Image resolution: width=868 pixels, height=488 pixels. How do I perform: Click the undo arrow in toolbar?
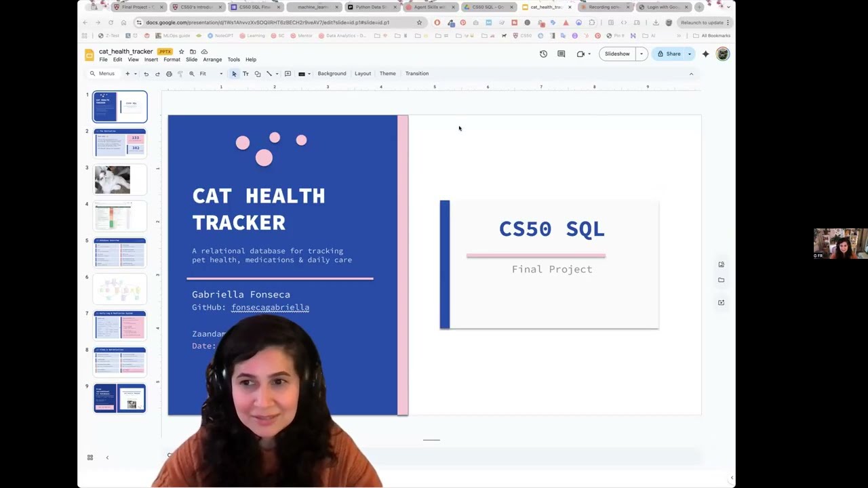pos(146,73)
